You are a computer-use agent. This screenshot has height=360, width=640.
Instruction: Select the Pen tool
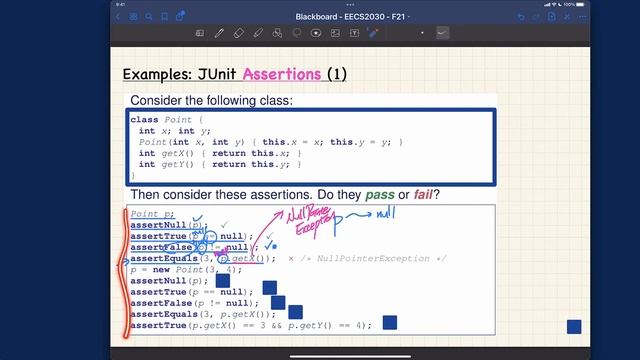coord(219,33)
